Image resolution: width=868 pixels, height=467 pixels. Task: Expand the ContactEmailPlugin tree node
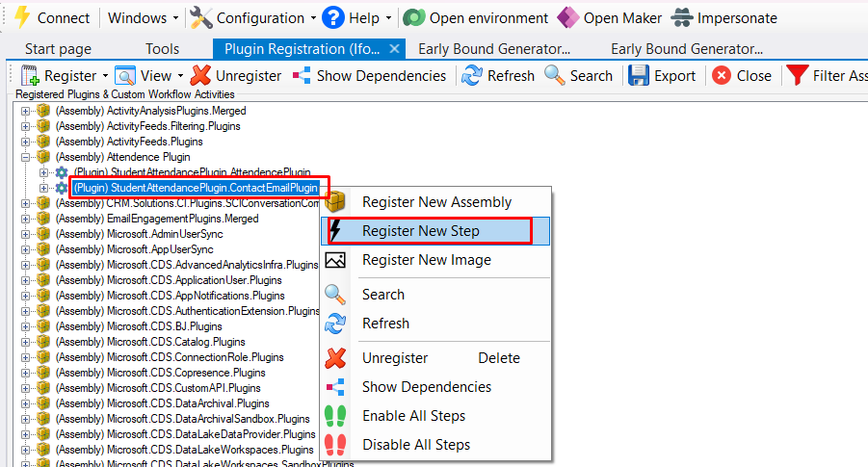(x=43, y=188)
